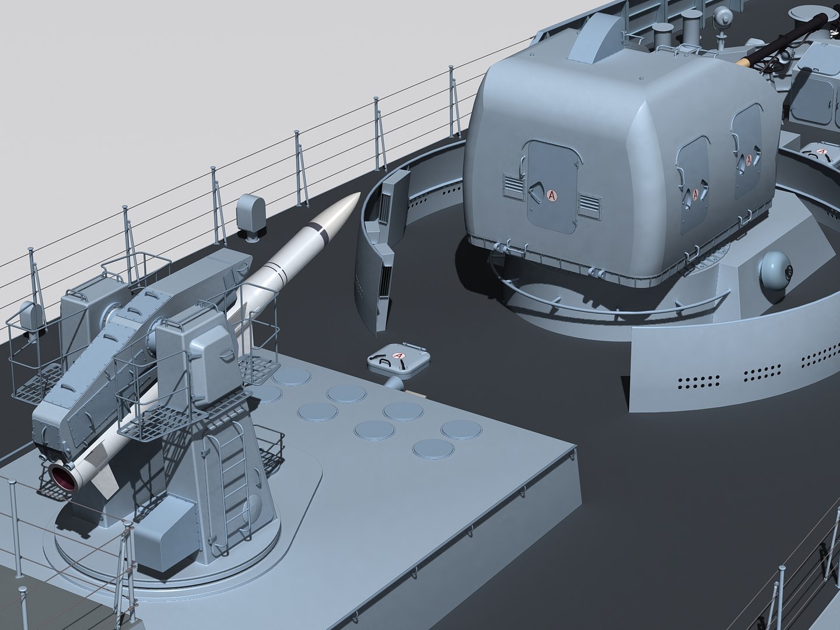Image resolution: width=840 pixels, height=630 pixels.
Task: Click the red rear nozzle of the missile
Action: (65, 477)
